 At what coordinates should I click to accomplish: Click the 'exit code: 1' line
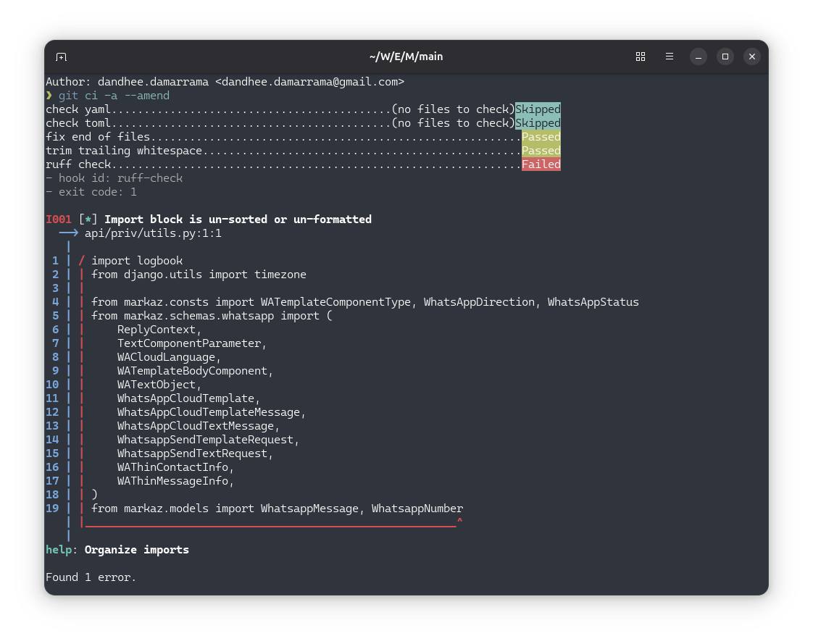91,192
